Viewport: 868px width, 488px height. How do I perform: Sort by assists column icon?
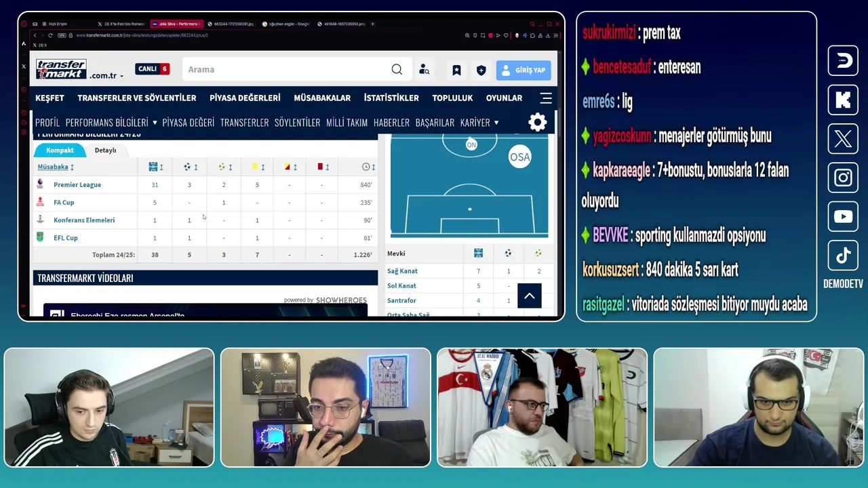[225, 167]
